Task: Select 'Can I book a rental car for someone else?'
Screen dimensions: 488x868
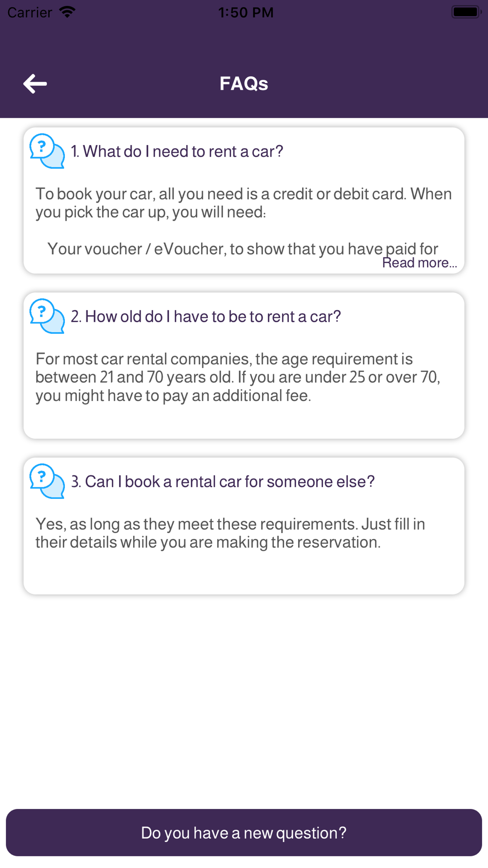Action: point(223,481)
